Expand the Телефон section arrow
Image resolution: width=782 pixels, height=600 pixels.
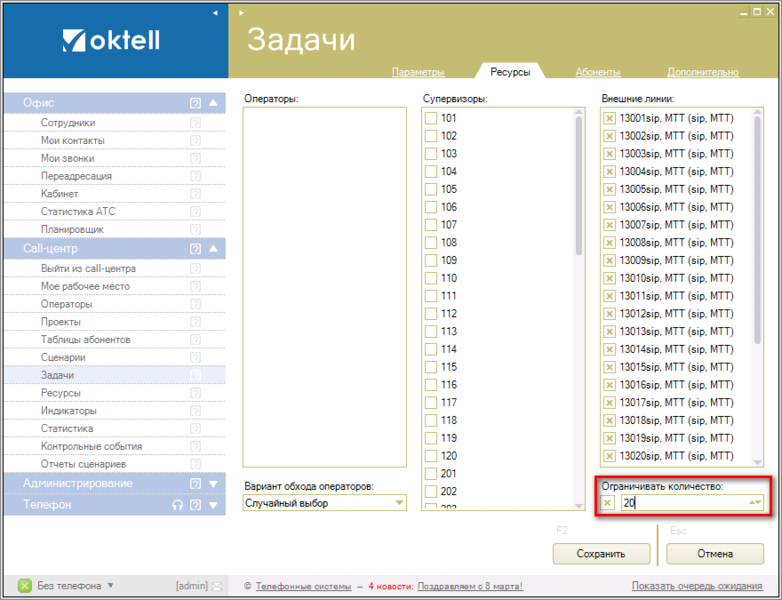(x=213, y=505)
